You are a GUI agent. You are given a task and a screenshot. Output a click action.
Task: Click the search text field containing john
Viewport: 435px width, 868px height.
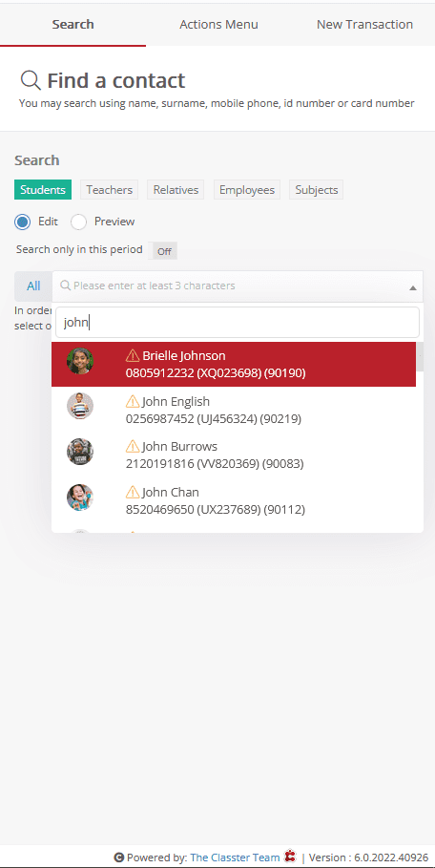point(238,322)
